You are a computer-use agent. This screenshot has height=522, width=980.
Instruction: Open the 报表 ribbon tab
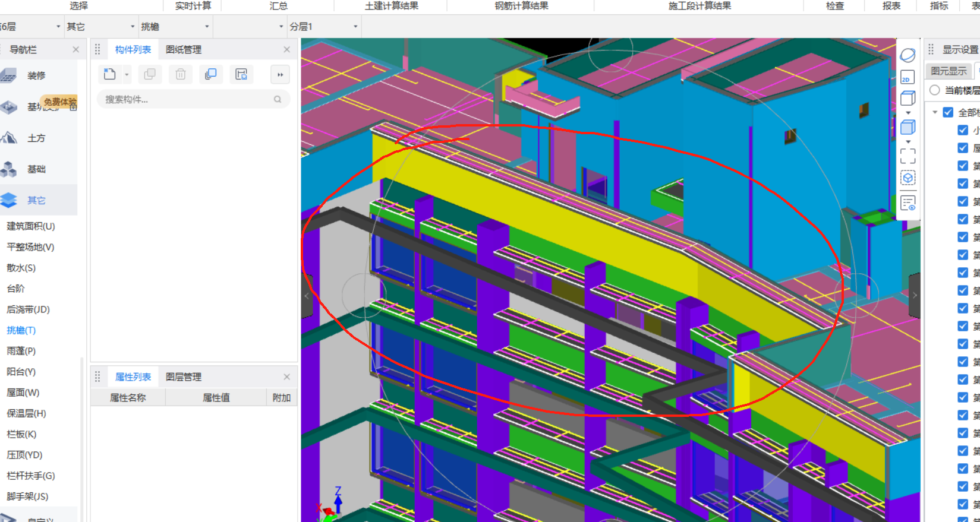pos(891,5)
